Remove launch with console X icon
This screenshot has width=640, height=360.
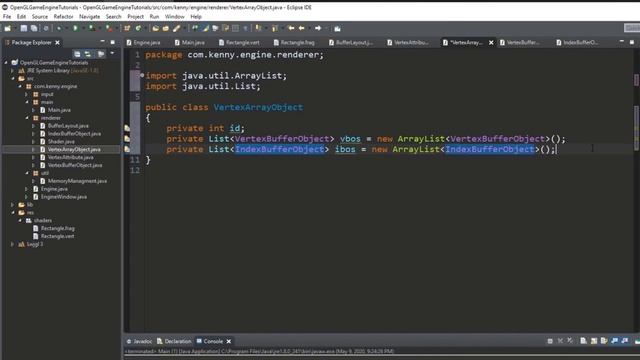(x=560, y=341)
